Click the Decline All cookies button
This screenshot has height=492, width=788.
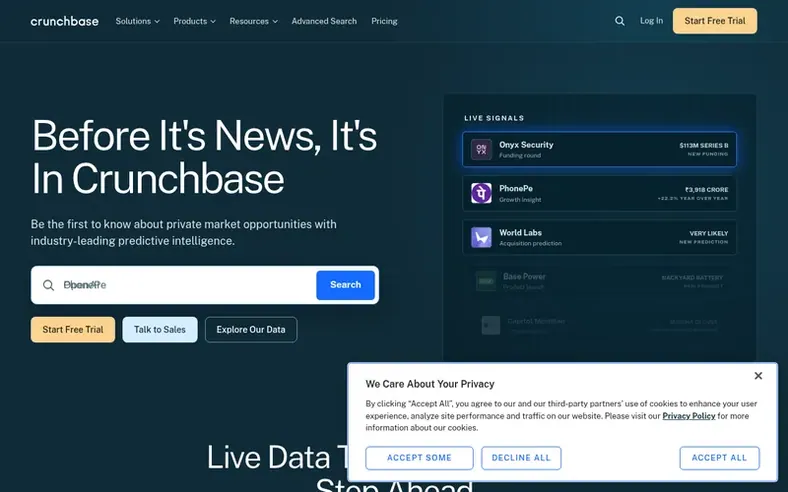[521, 458]
